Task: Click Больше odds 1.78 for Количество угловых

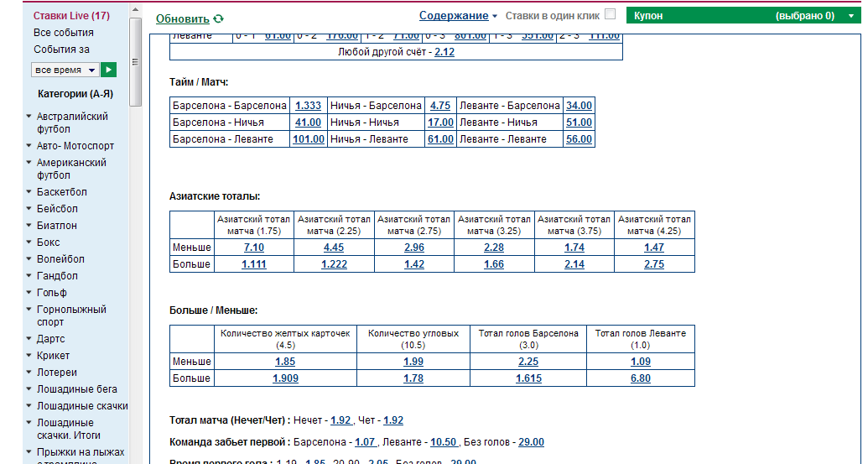Action: (413, 378)
